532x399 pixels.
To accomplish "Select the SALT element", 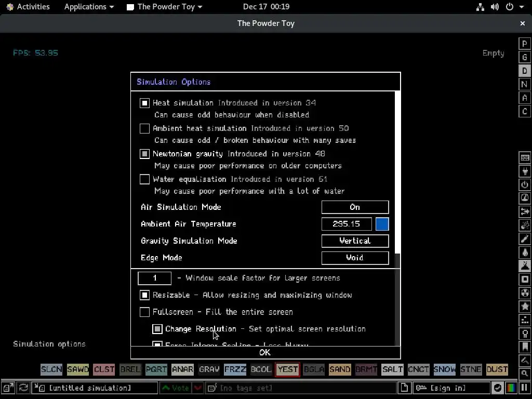I will click(393, 369).
